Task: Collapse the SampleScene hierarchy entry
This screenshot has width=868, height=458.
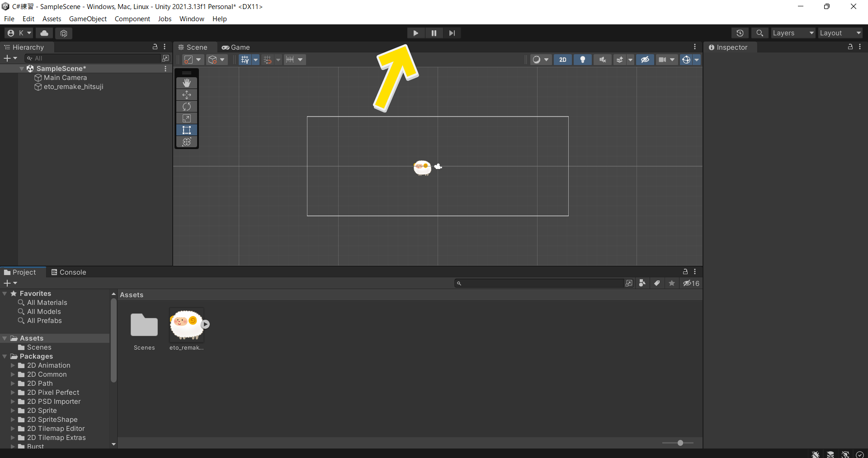Action: 22,69
